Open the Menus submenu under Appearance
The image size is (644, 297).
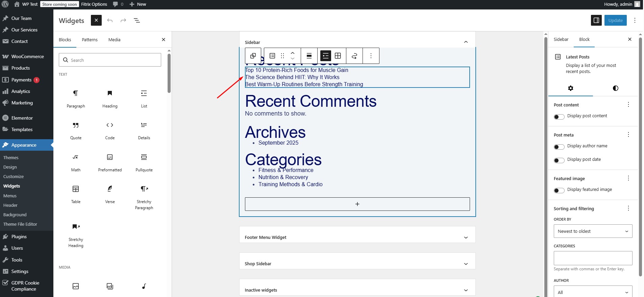[10, 196]
